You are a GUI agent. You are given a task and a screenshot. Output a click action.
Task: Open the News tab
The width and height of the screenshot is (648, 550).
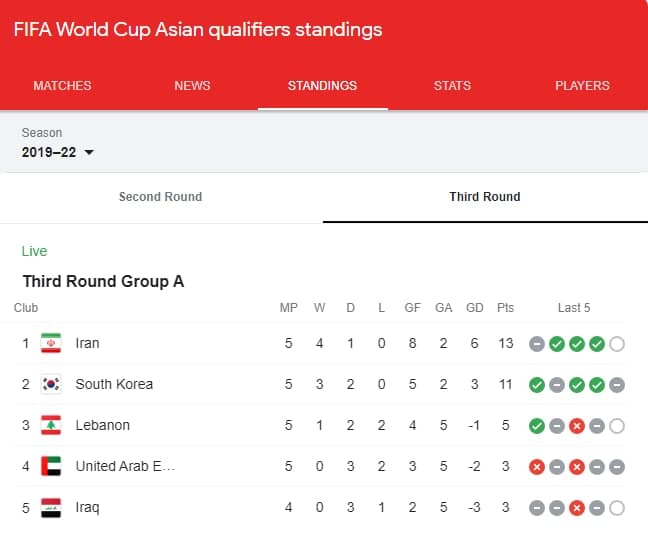(x=192, y=86)
